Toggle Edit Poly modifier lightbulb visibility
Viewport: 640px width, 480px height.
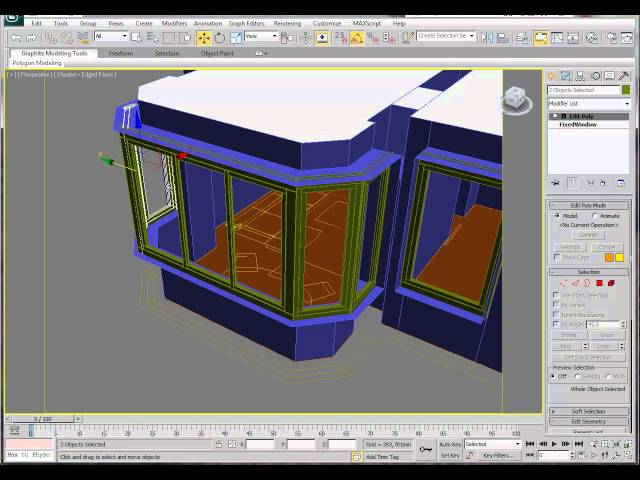[x=555, y=116]
